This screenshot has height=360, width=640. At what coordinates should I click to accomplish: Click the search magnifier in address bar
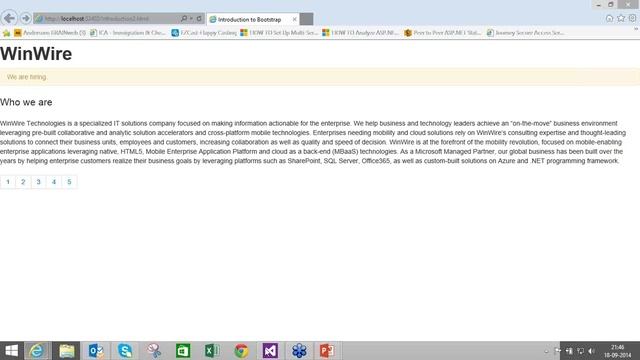pos(184,18)
